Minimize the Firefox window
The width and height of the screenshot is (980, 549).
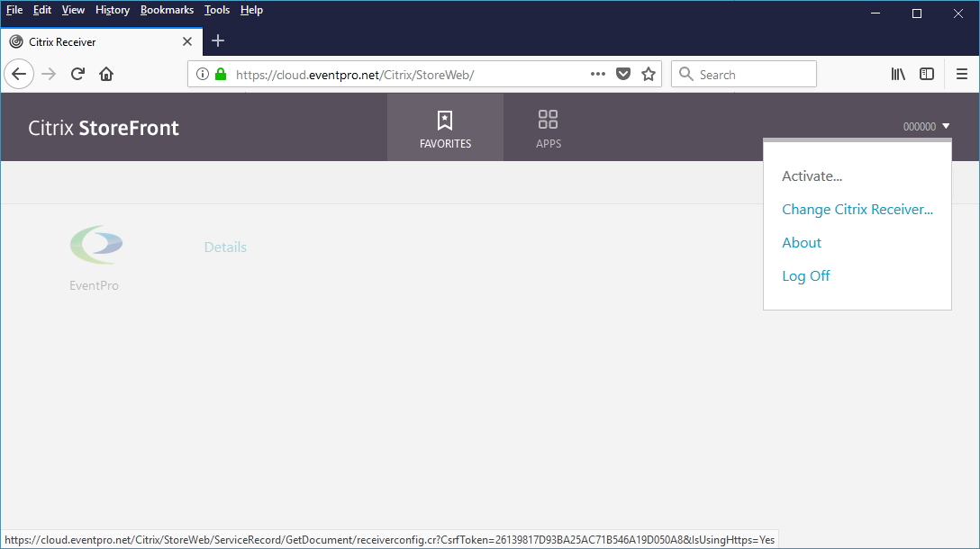pyautogui.click(x=876, y=13)
